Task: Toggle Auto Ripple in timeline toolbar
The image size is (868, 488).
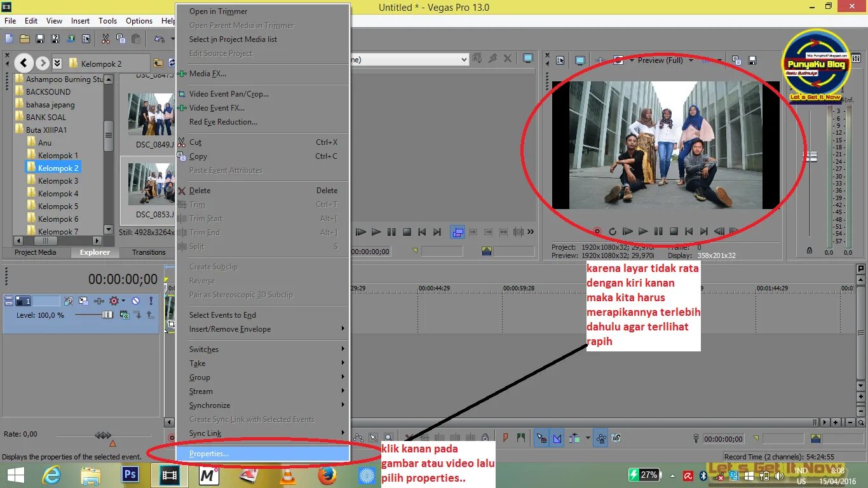Action: 574,438
